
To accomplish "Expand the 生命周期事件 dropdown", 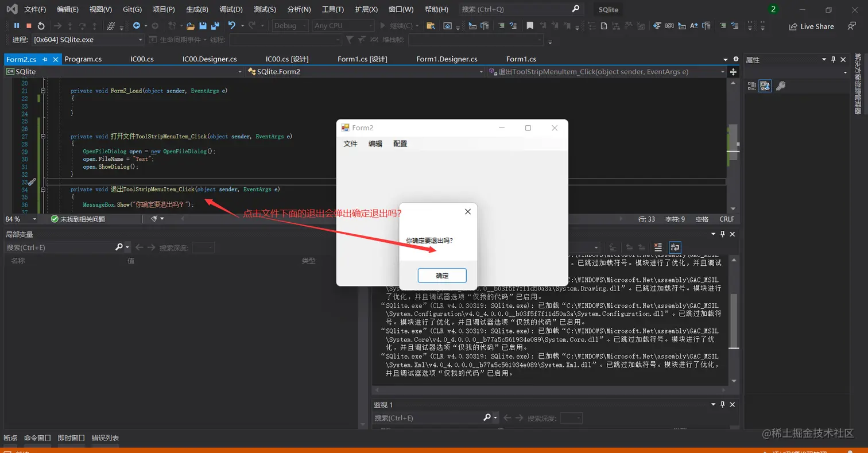I will click(x=178, y=40).
